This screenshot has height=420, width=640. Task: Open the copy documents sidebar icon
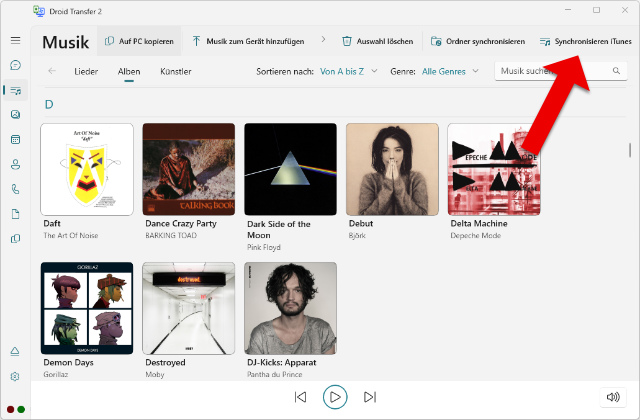(16, 238)
